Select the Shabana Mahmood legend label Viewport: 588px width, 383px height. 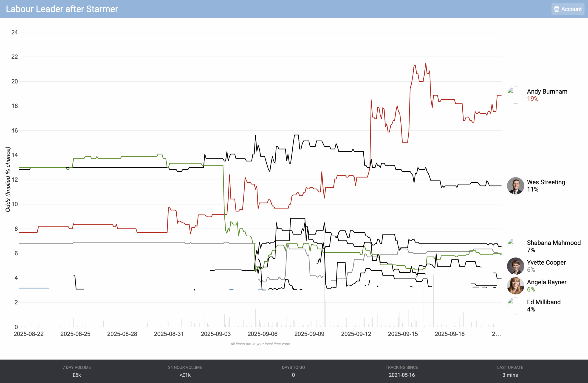[x=554, y=243]
